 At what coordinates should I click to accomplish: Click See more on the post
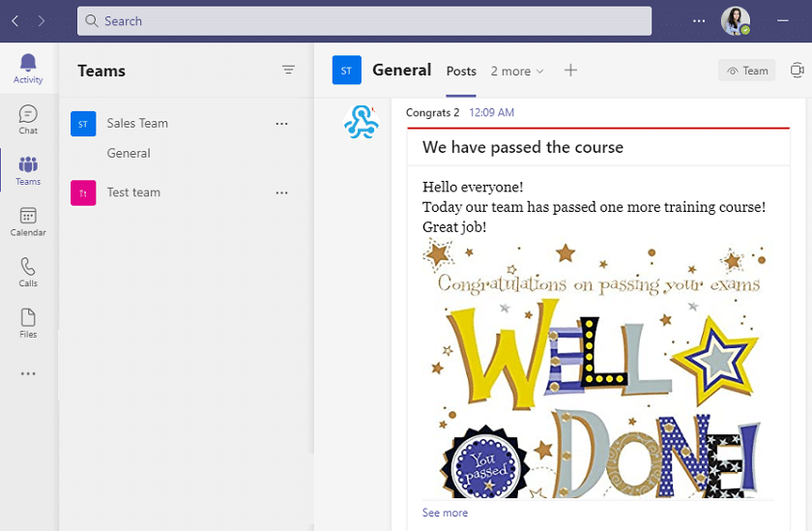[445, 513]
